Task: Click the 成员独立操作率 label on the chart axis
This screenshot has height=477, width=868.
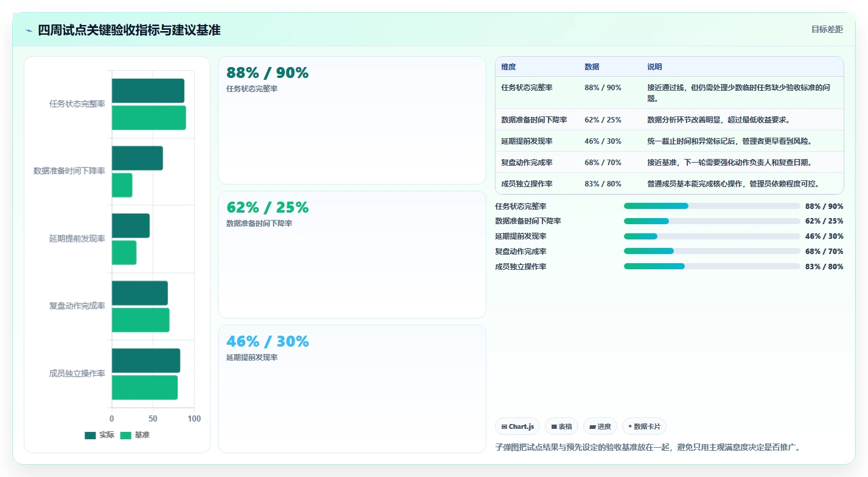Action: click(77, 373)
